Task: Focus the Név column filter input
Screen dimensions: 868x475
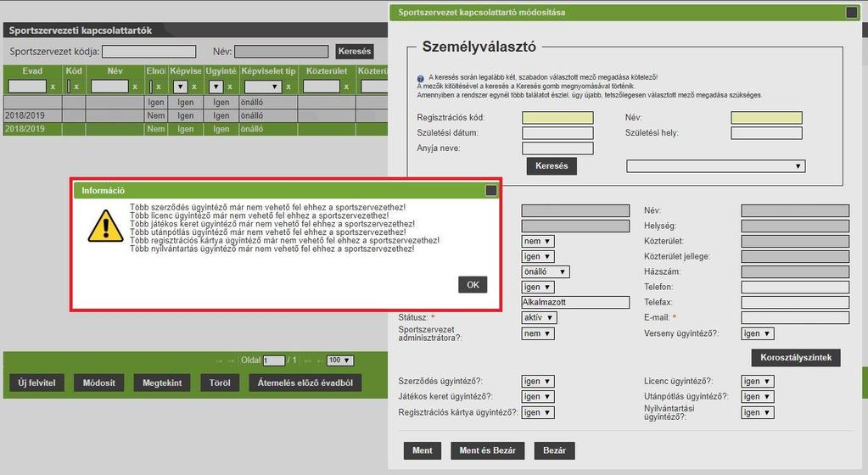Action: [109, 87]
